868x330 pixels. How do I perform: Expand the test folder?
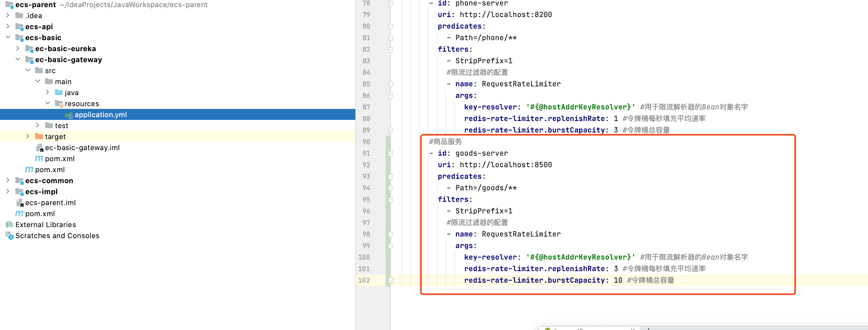tap(38, 125)
